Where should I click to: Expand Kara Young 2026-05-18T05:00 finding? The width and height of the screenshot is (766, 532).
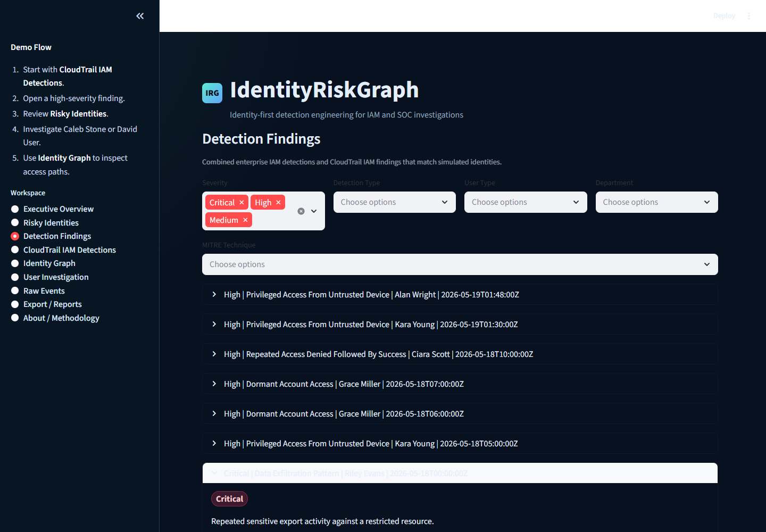(460, 443)
